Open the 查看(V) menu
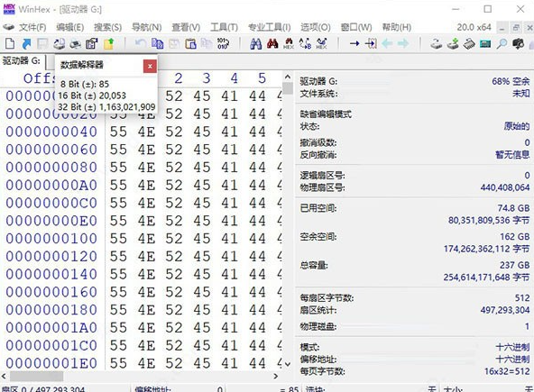534x392 pixels. 186,27
